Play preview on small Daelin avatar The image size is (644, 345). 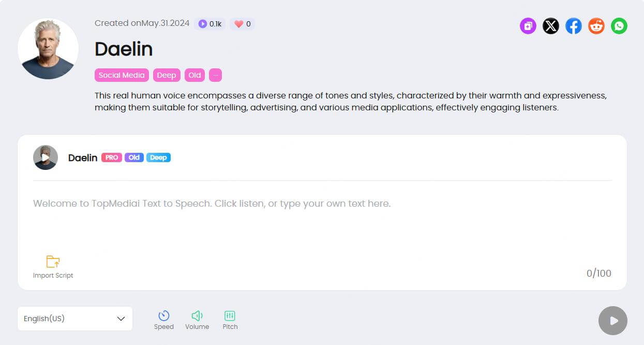pyautogui.click(x=46, y=157)
